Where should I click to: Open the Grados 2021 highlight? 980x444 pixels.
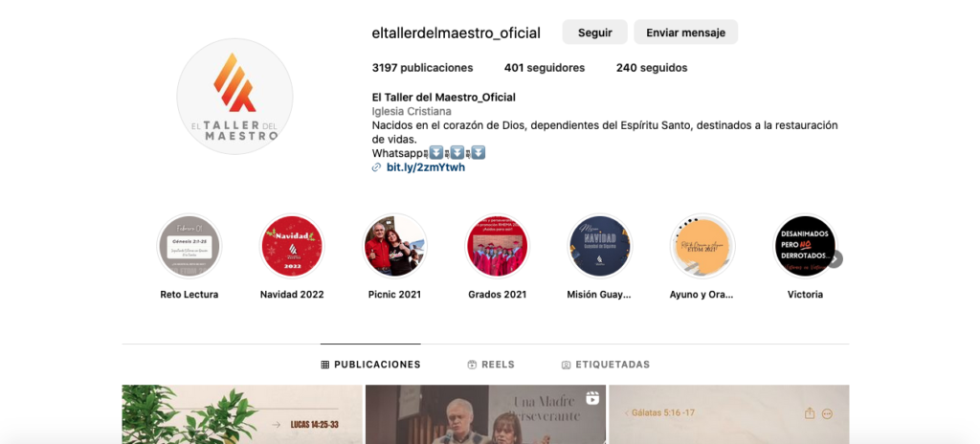[x=497, y=246]
